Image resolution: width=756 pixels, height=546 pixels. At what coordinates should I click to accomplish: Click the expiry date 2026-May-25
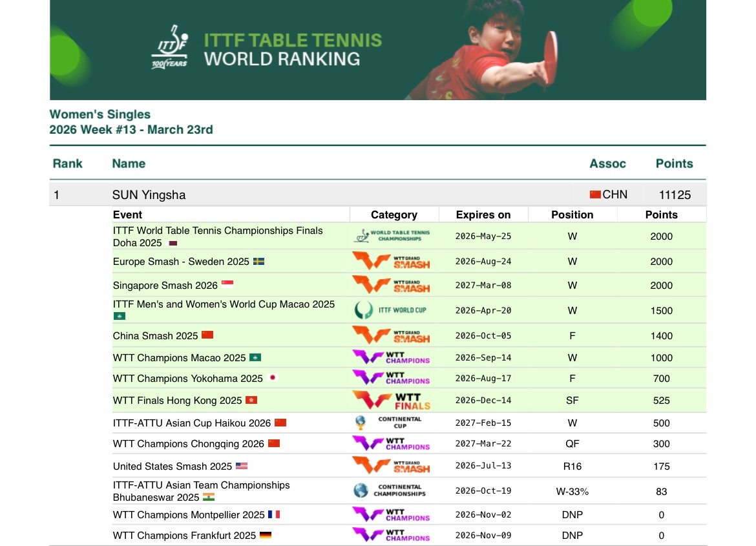[483, 236]
